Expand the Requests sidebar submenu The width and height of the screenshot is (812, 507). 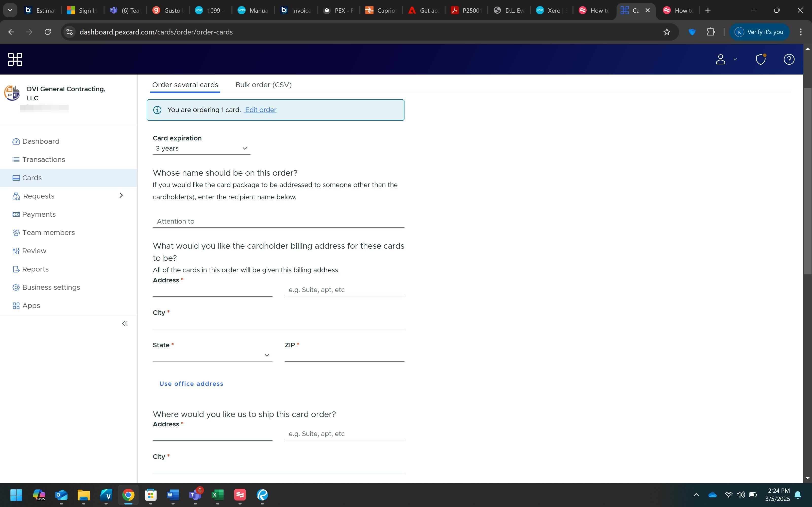click(x=121, y=195)
